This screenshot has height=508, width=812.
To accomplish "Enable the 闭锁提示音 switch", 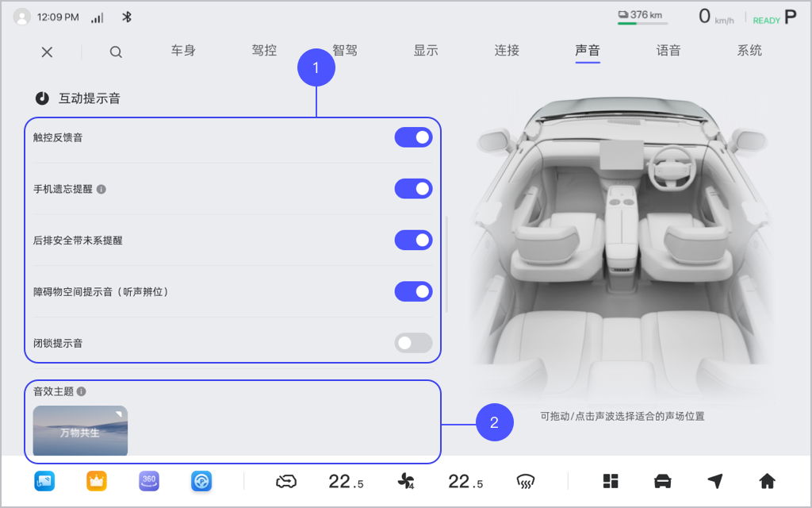I will click(x=413, y=343).
